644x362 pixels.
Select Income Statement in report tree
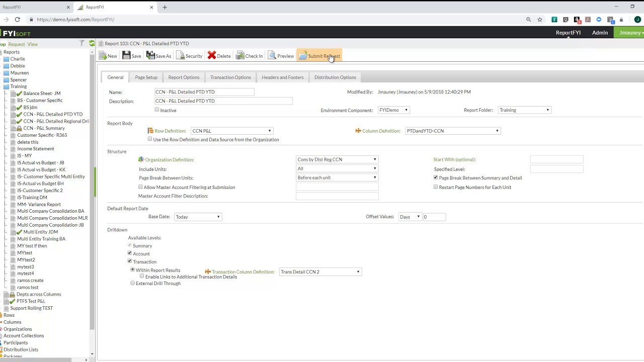coord(35,149)
